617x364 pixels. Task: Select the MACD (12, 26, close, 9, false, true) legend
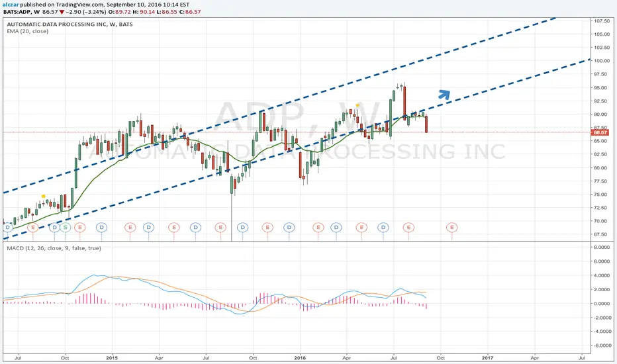54,248
